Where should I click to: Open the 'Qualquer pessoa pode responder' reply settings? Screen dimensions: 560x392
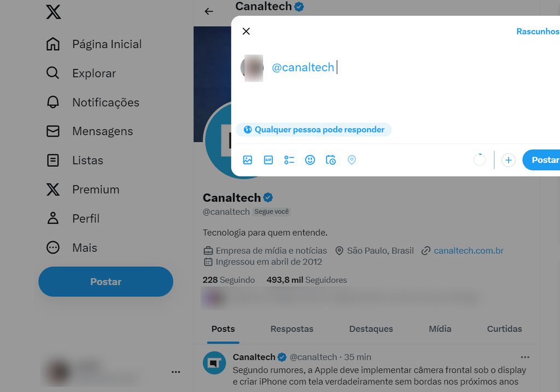pyautogui.click(x=314, y=129)
